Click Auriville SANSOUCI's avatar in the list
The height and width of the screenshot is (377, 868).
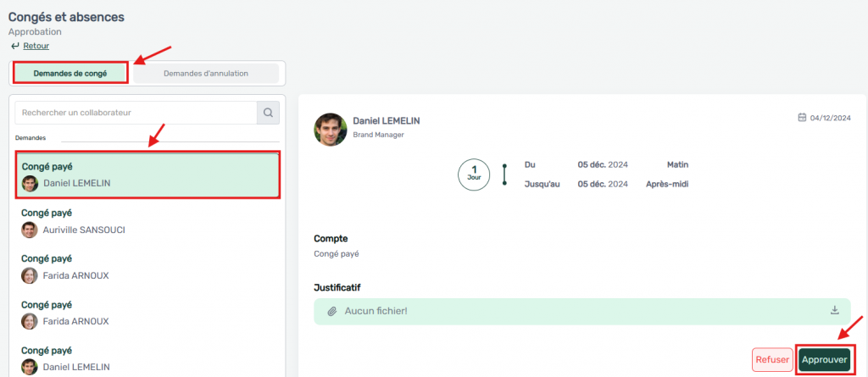pos(30,230)
